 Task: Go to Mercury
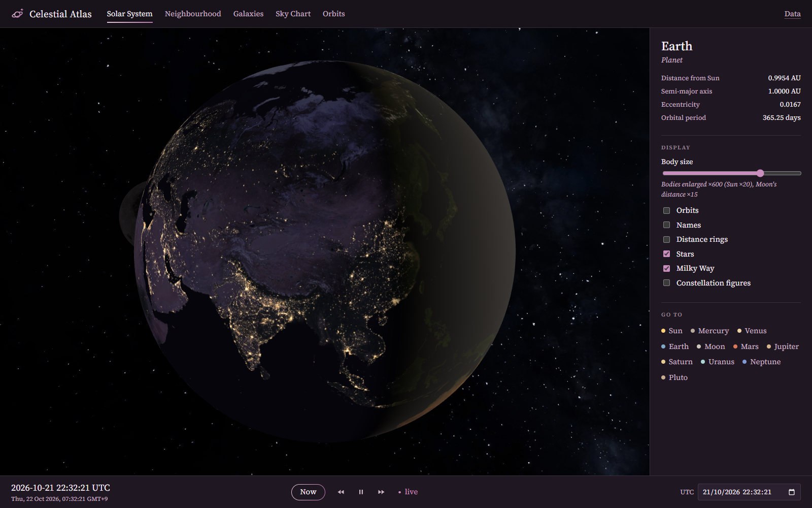point(709,331)
